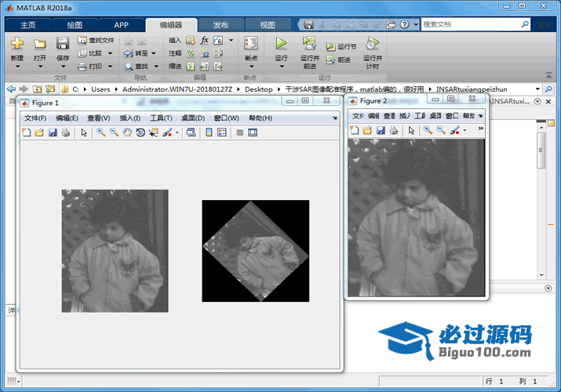Toggle Brush data tool in Figure 1
This screenshot has height=392, width=561.
click(167, 132)
